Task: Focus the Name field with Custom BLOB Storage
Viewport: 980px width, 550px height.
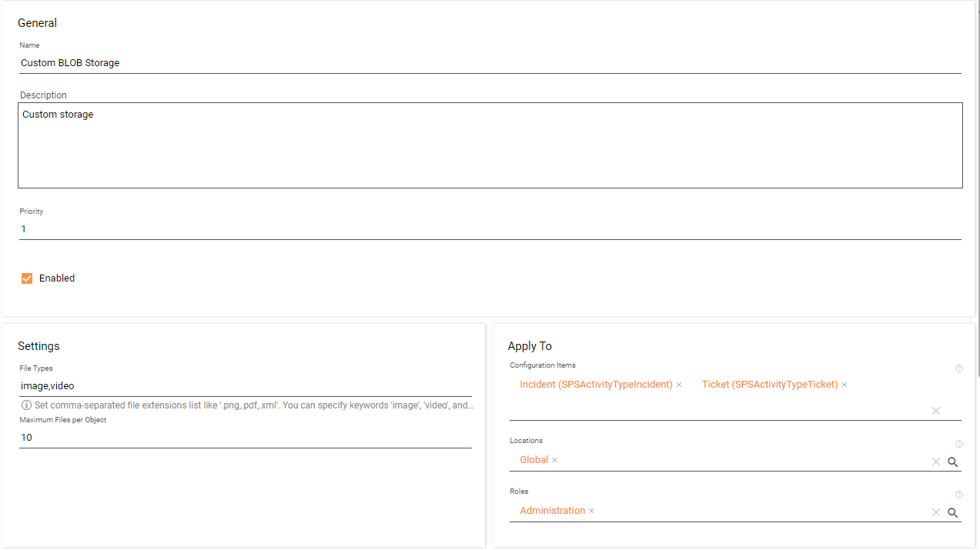Action: tap(490, 63)
